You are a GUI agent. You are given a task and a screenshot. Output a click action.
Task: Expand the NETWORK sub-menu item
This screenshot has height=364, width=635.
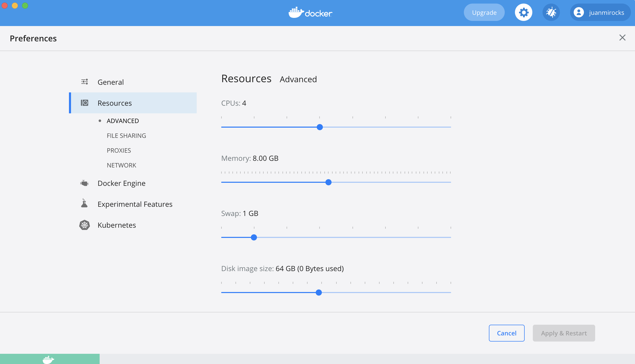[x=121, y=165]
